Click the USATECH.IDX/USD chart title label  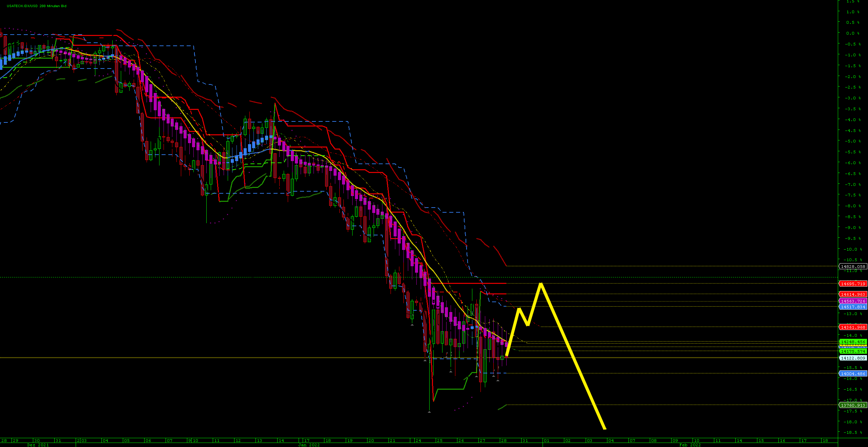pos(36,6)
